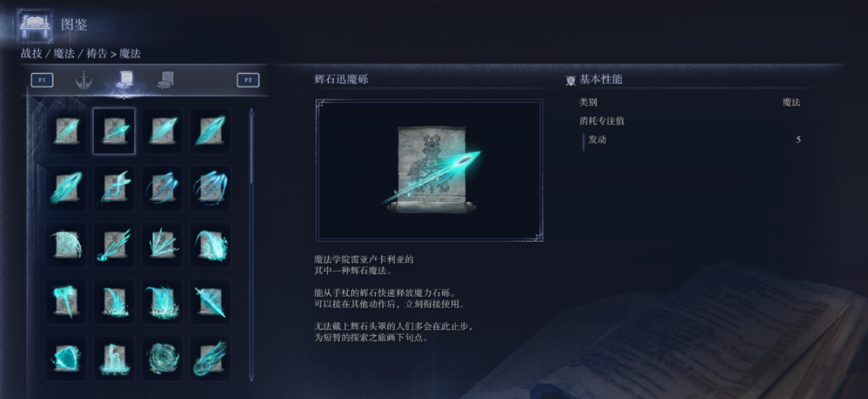This screenshot has height=399, width=868.
Task: Pick the arc slash spell in third row
Action: click(x=66, y=244)
